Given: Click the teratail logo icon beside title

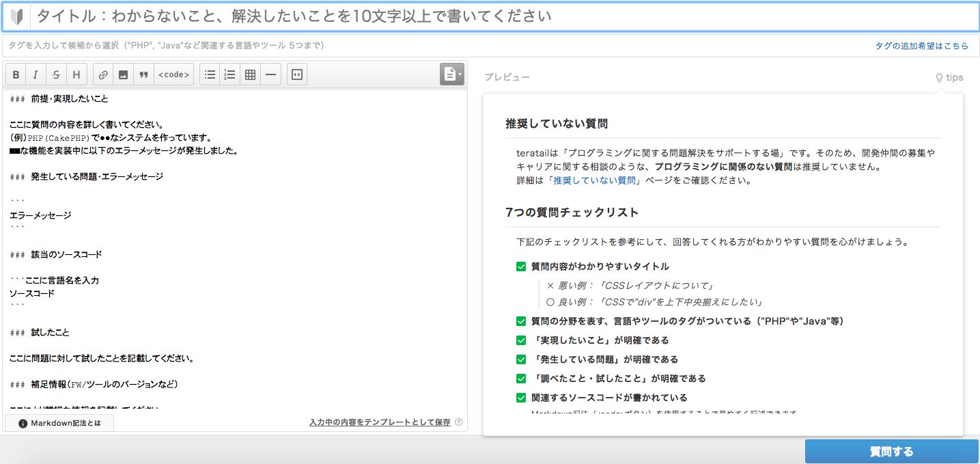Looking at the screenshot, I should pyautogui.click(x=18, y=16).
